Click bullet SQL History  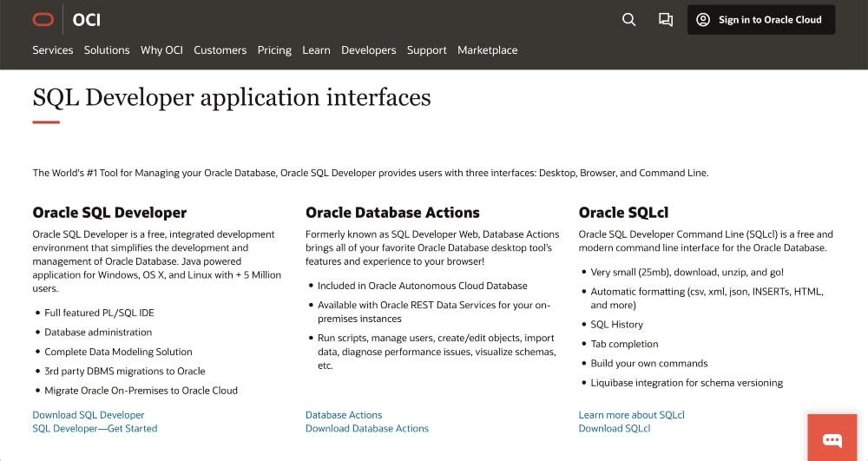[x=616, y=325]
